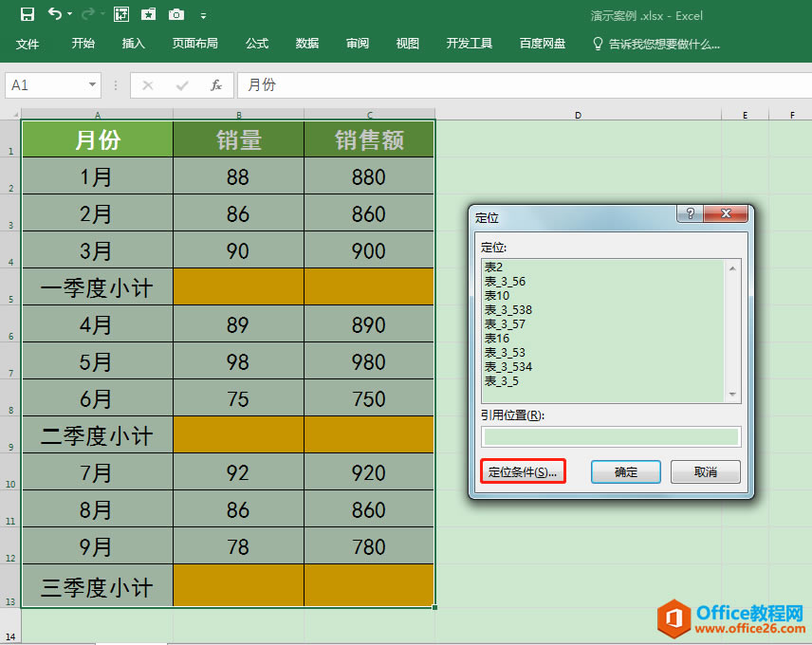
Task: Click the 销售额 header cell
Action: (x=369, y=139)
